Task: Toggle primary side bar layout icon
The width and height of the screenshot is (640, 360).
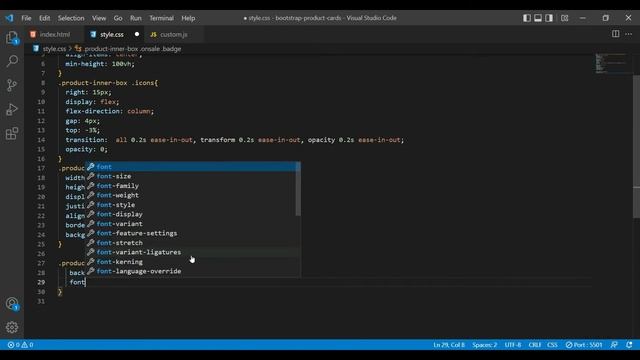Action: pyautogui.click(x=527, y=18)
